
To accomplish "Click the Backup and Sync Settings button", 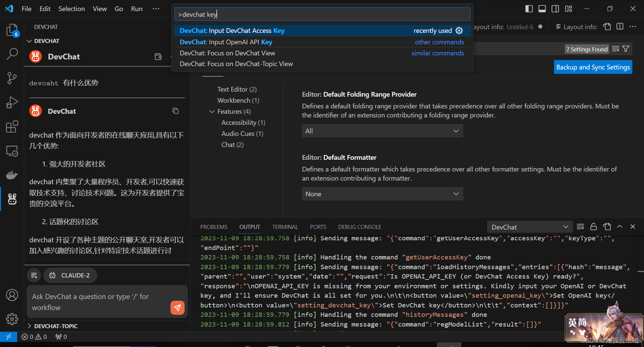I will pos(593,67).
